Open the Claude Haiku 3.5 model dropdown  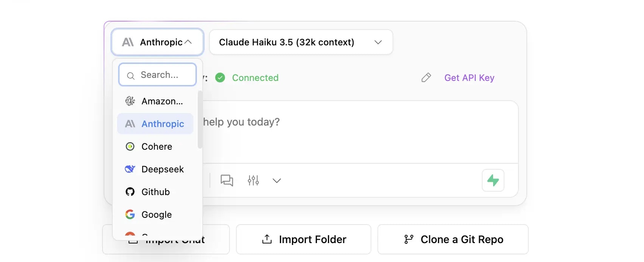(301, 42)
